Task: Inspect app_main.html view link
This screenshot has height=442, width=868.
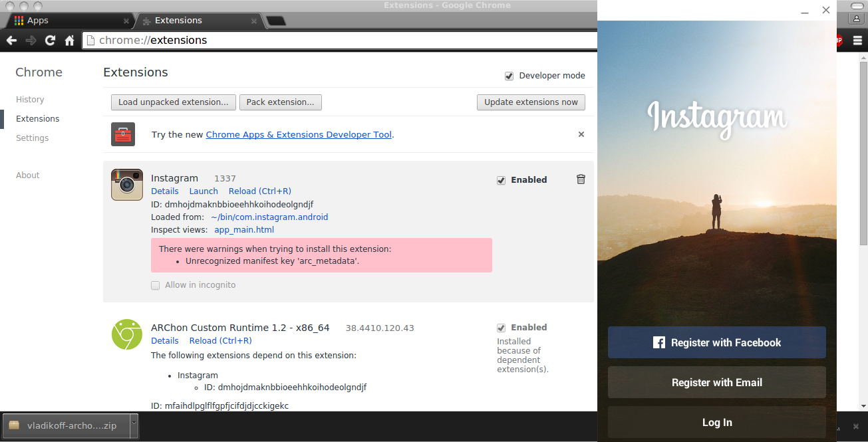Action: pyautogui.click(x=244, y=230)
